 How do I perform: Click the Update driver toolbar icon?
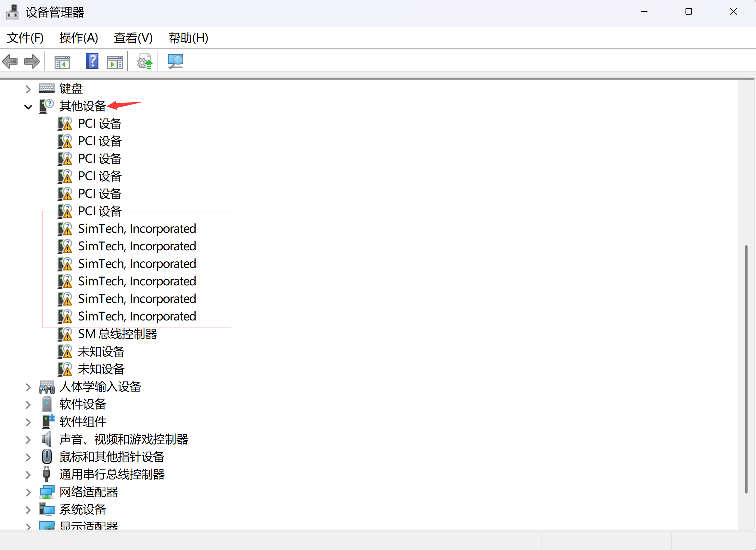[x=145, y=62]
